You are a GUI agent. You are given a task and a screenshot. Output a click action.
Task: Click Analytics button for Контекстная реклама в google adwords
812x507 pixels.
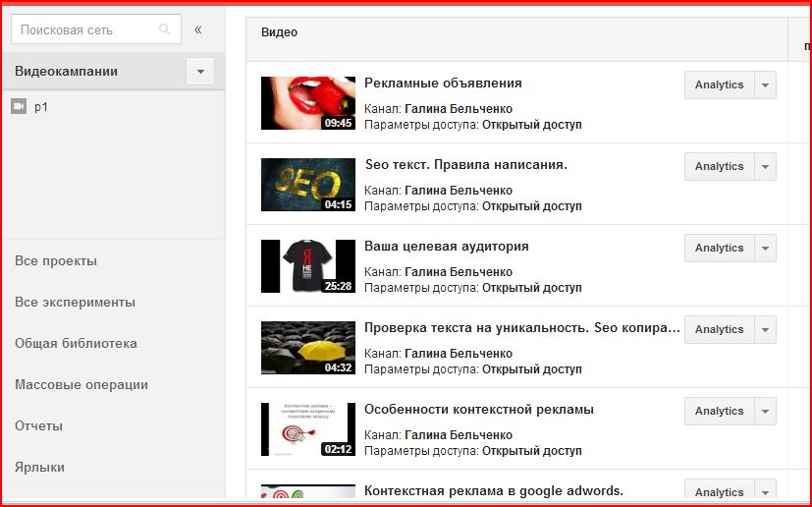pyautogui.click(x=720, y=491)
